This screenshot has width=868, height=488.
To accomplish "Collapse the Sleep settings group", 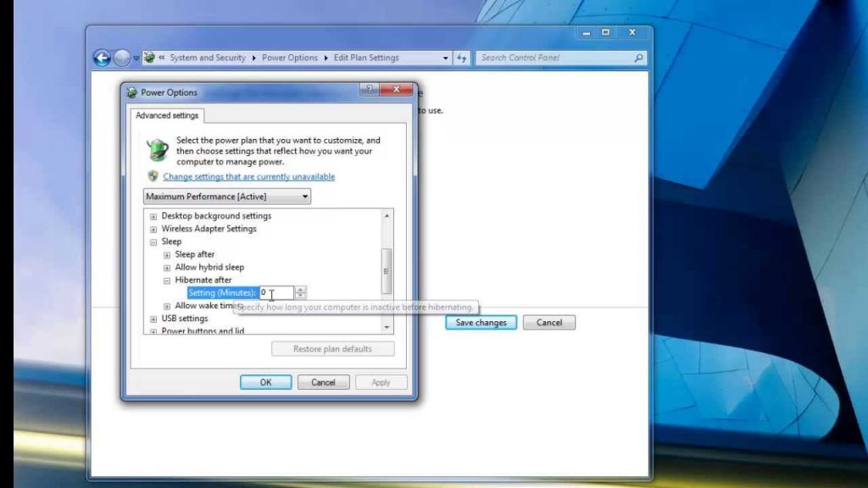I will [x=153, y=241].
